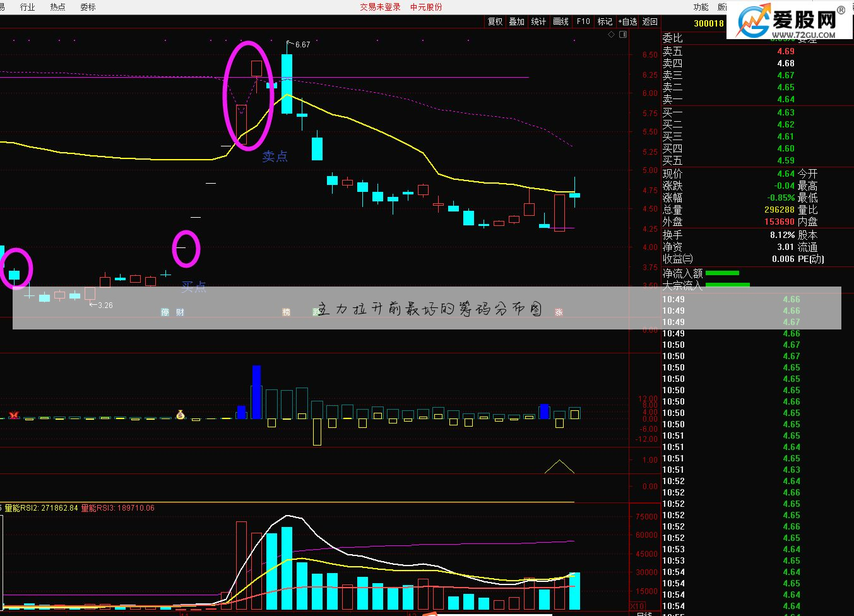Click the 涨 info marker below candles

559,312
